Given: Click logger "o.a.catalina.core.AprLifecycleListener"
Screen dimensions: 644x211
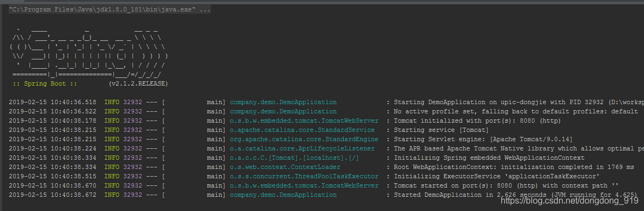Looking at the screenshot, I should point(302,148).
